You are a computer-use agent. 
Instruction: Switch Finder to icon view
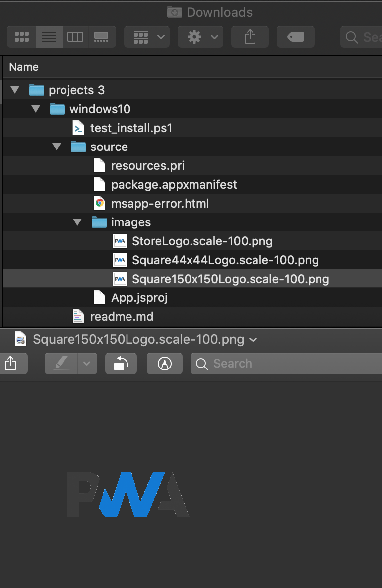22,37
